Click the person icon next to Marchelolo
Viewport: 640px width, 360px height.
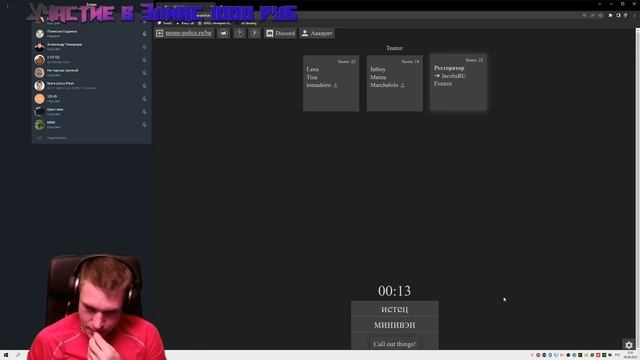402,85
